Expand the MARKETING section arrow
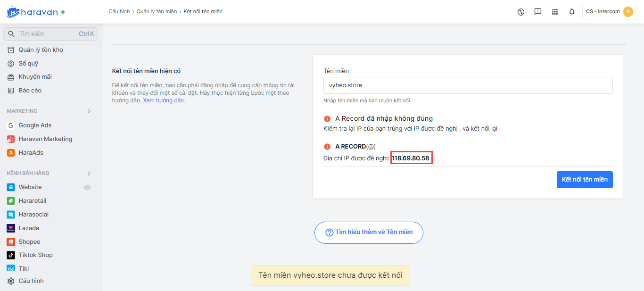The image size is (644, 291). point(89,111)
